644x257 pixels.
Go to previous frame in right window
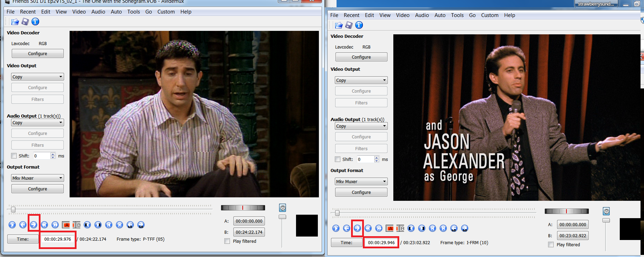[347, 228]
